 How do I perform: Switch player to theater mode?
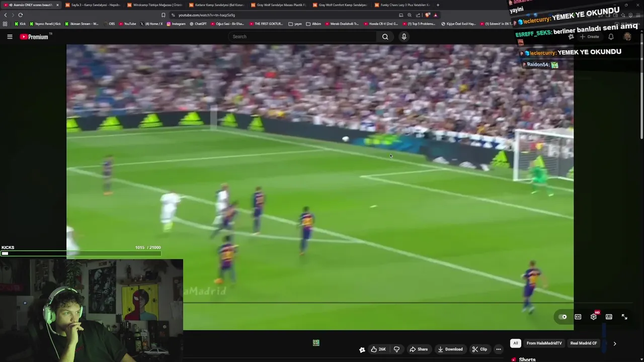pyautogui.click(x=609, y=317)
